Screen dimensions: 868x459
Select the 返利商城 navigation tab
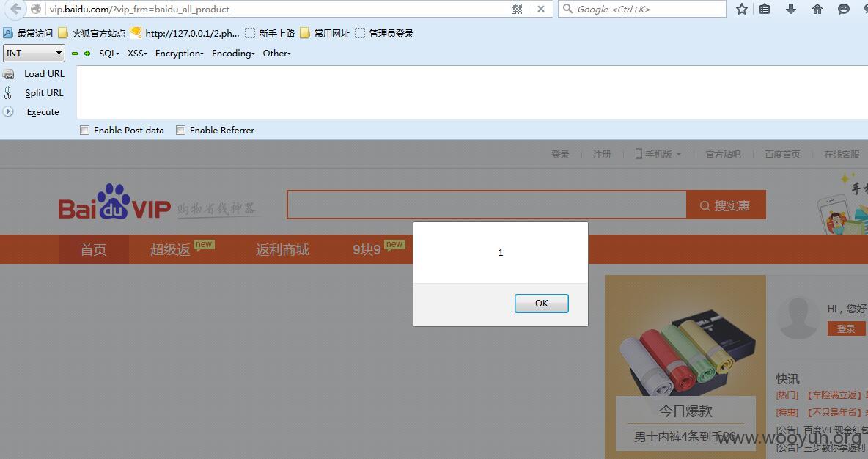click(x=282, y=249)
